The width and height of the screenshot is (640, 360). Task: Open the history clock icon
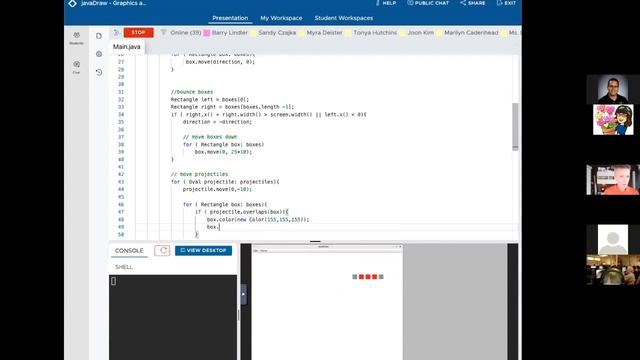coord(99,72)
